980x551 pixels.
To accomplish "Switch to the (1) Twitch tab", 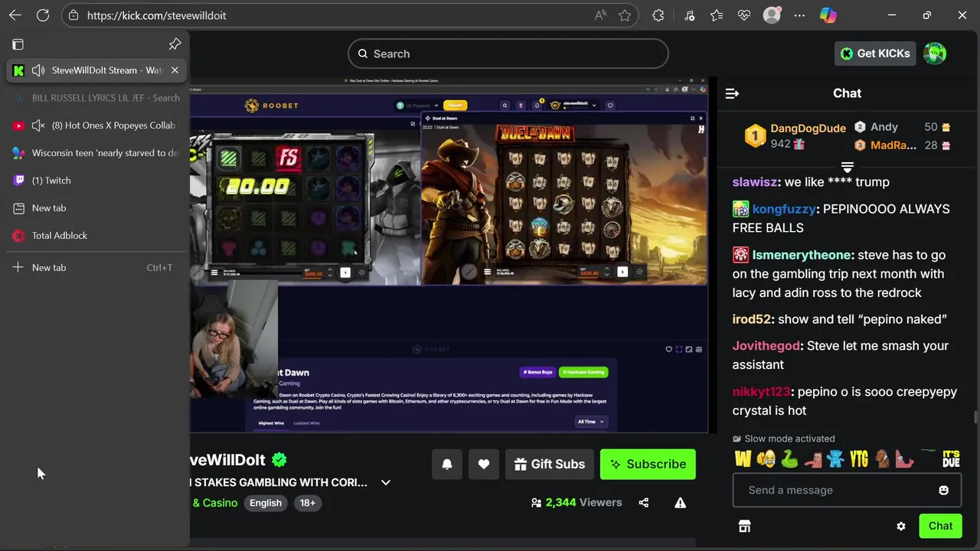I will click(95, 181).
